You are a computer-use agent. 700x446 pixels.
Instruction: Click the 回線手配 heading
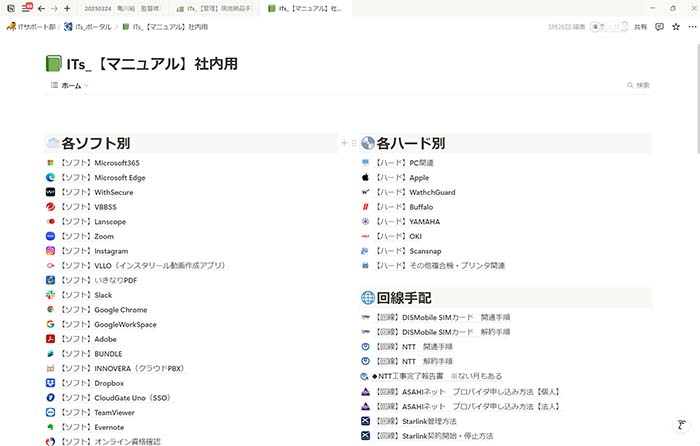404,298
